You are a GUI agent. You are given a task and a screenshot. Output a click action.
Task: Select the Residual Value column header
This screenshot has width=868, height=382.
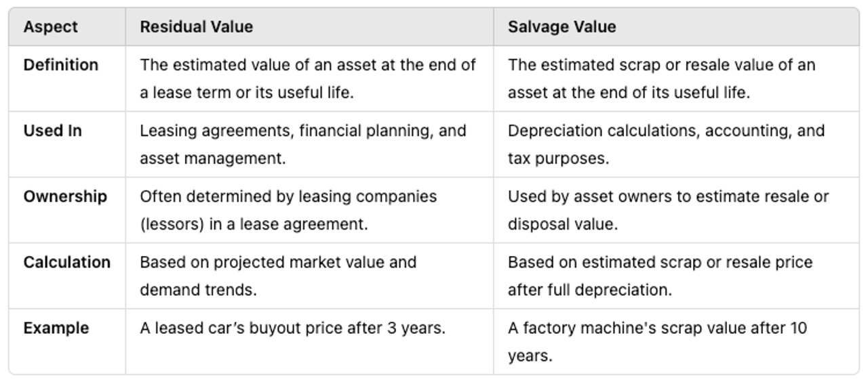196,27
